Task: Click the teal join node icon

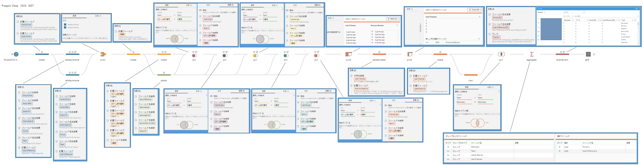Action: [x=286, y=56]
